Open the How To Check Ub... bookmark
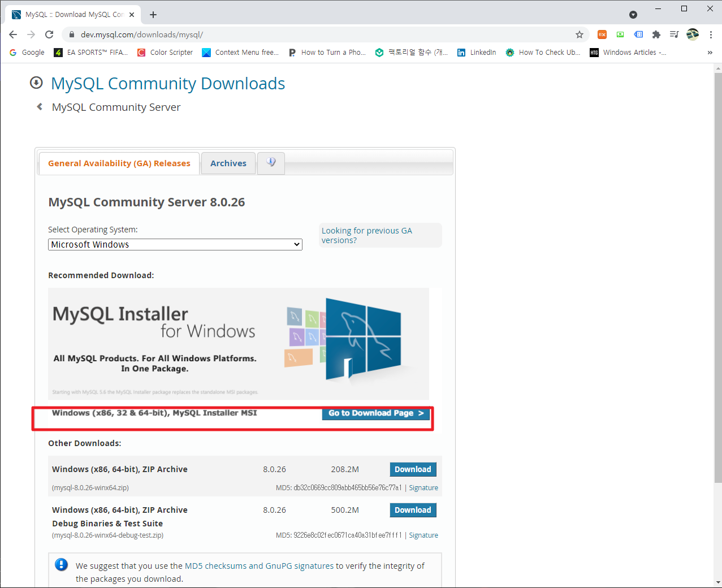Screen dimensions: 722x588 [543, 52]
